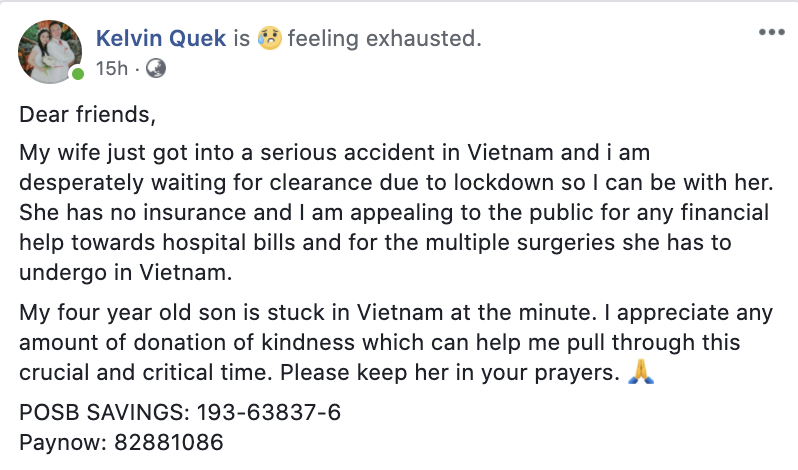Click the green online status dot

pos(78,75)
